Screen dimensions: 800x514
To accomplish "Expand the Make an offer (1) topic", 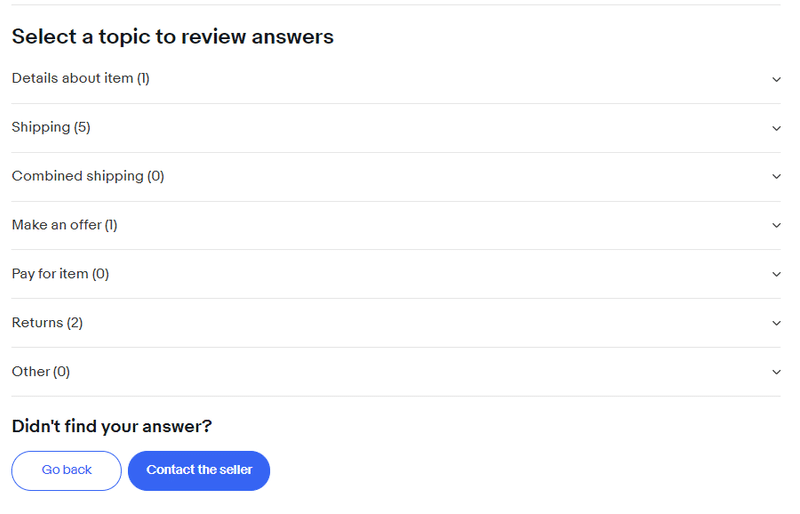I will 64,225.
